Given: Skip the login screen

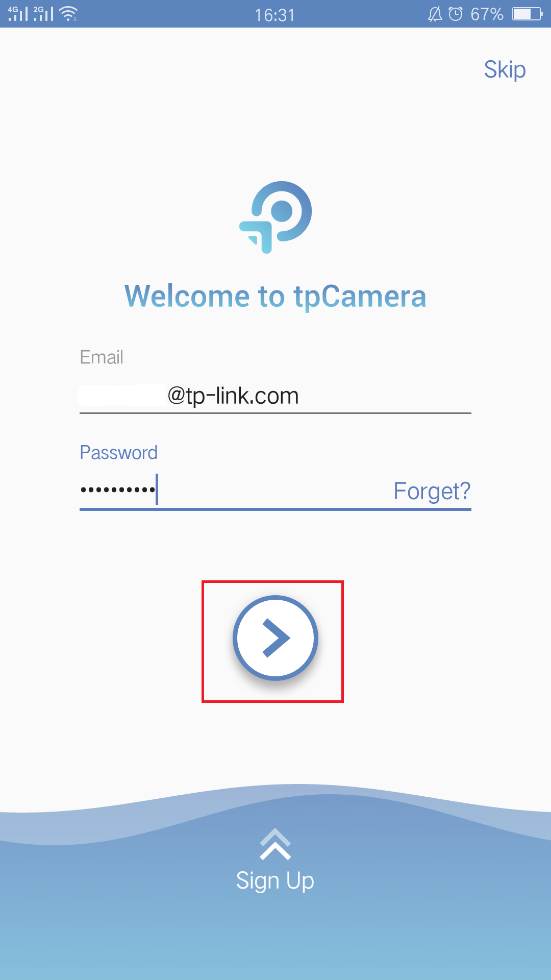Looking at the screenshot, I should click(505, 70).
